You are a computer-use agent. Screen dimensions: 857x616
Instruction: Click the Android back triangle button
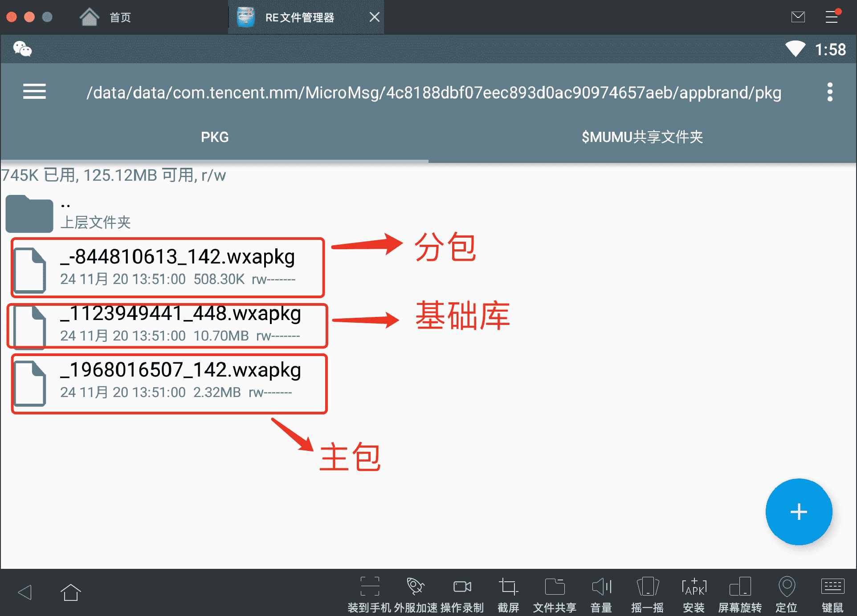(25, 592)
